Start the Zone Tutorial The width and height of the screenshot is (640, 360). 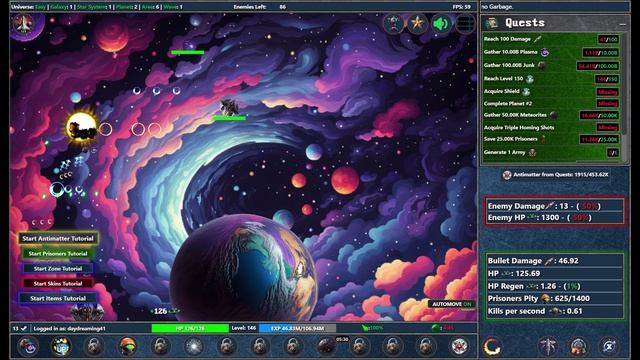click(x=58, y=269)
